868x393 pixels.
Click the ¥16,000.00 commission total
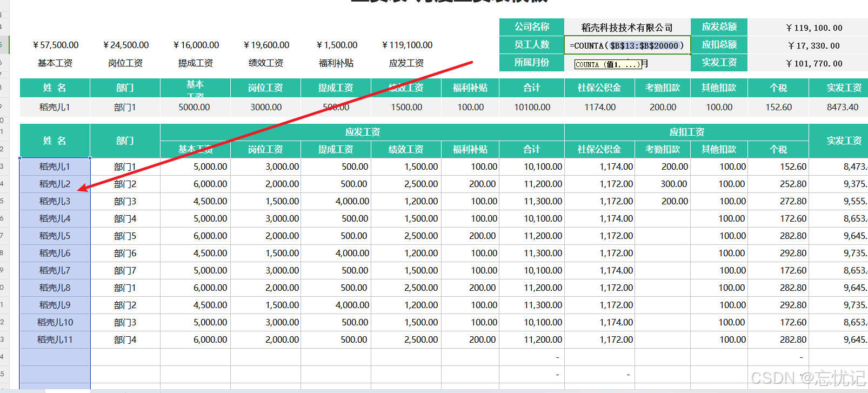tap(196, 45)
